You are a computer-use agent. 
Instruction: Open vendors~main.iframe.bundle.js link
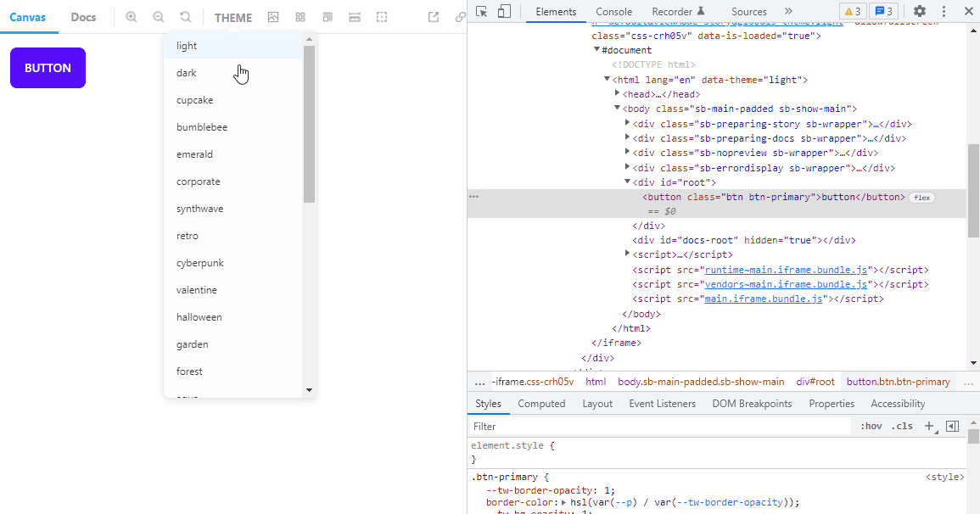[x=787, y=284]
